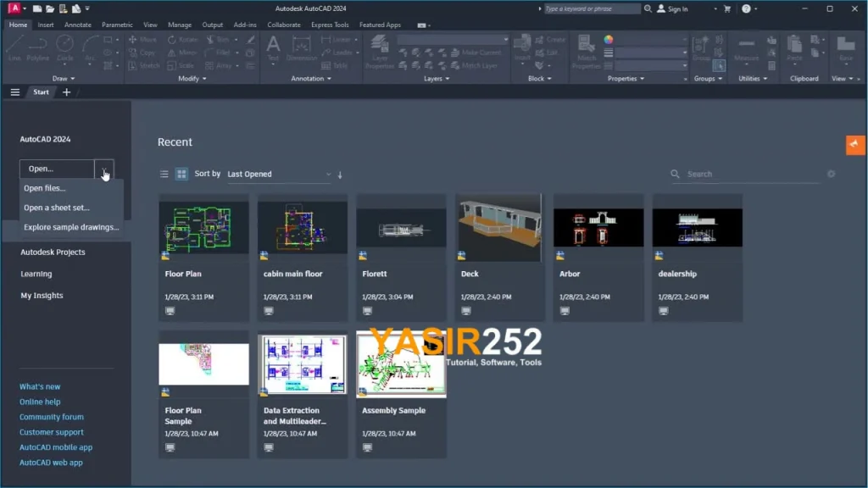Viewport: 868px width, 488px height.
Task: Click the Table annotation tool
Action: (x=334, y=65)
